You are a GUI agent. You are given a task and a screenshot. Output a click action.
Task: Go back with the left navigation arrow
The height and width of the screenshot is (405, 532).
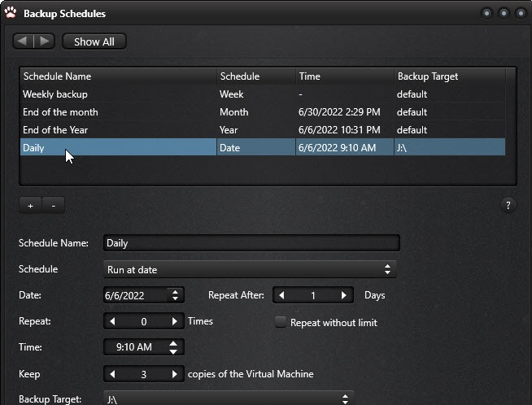[x=23, y=41]
